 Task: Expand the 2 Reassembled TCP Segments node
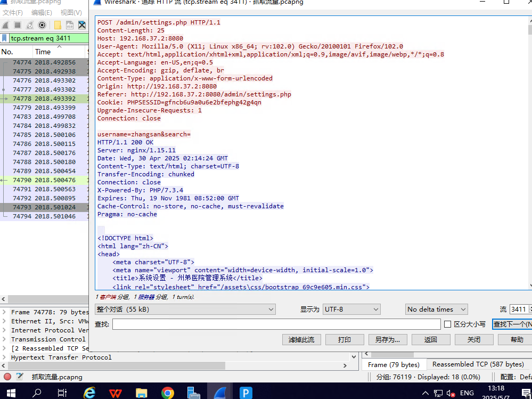point(4,348)
